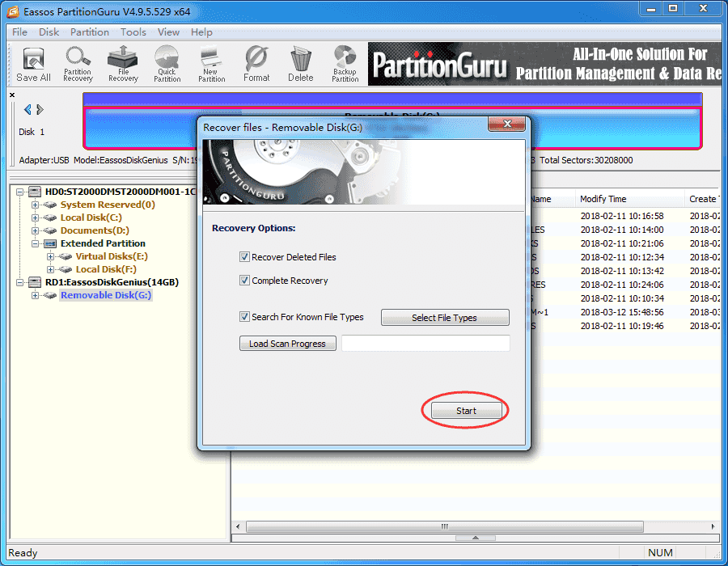Select the Delete partition icon

(301, 65)
